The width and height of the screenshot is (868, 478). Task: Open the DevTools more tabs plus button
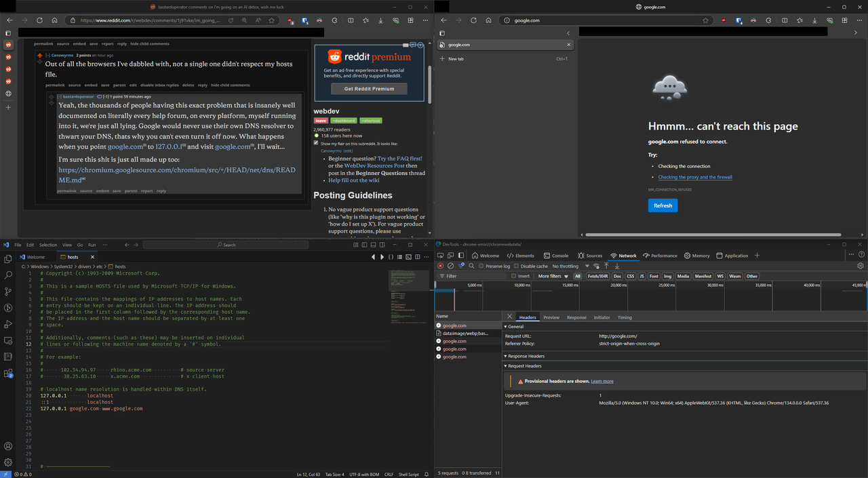pos(757,256)
